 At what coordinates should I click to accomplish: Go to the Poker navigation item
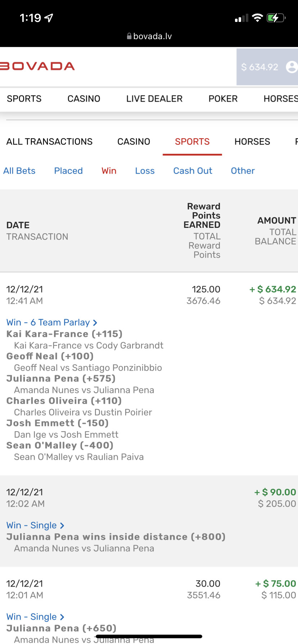223,99
